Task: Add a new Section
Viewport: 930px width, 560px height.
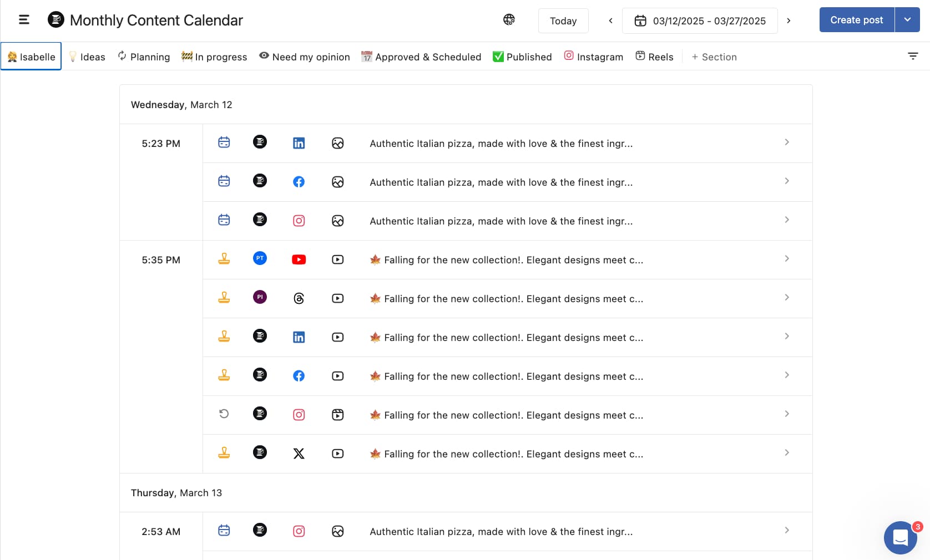Action: (x=714, y=57)
